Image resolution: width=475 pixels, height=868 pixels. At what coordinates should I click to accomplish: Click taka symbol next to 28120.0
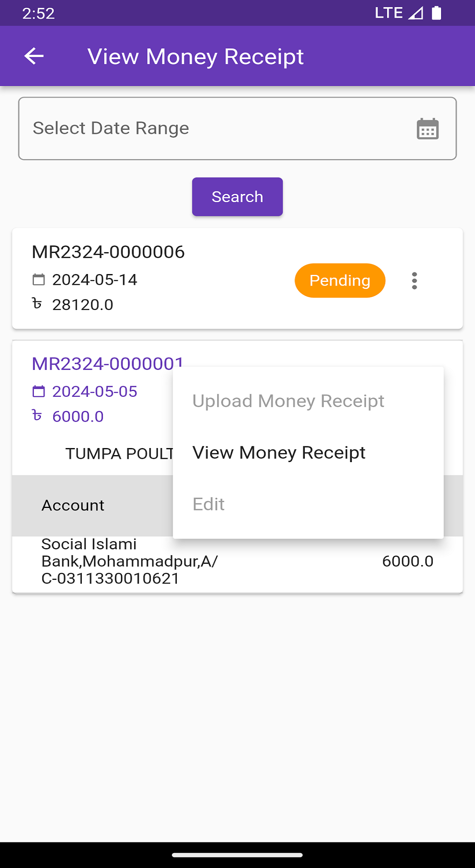[37, 304]
